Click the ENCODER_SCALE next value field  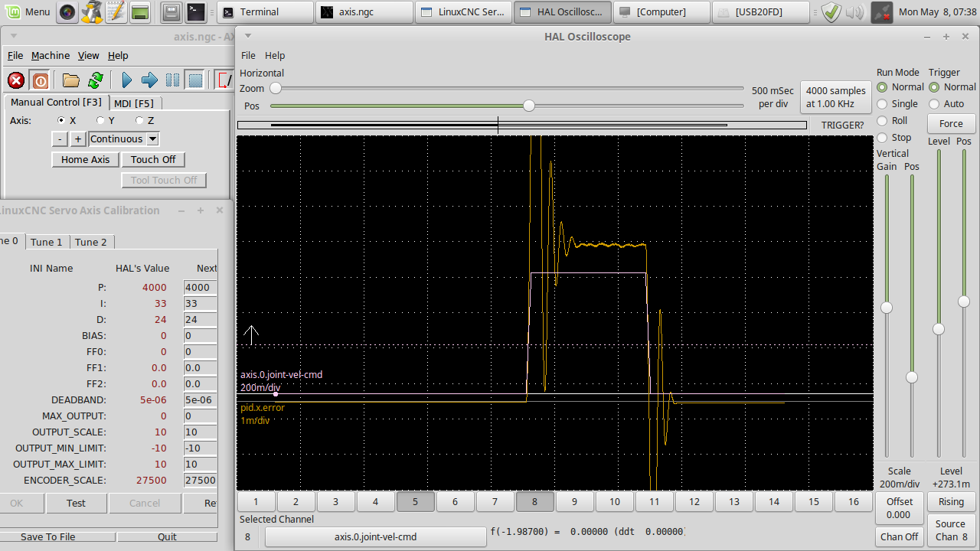pos(201,480)
